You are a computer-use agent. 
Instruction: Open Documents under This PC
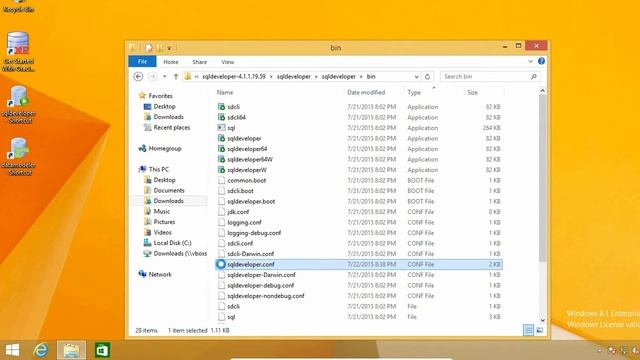169,191
